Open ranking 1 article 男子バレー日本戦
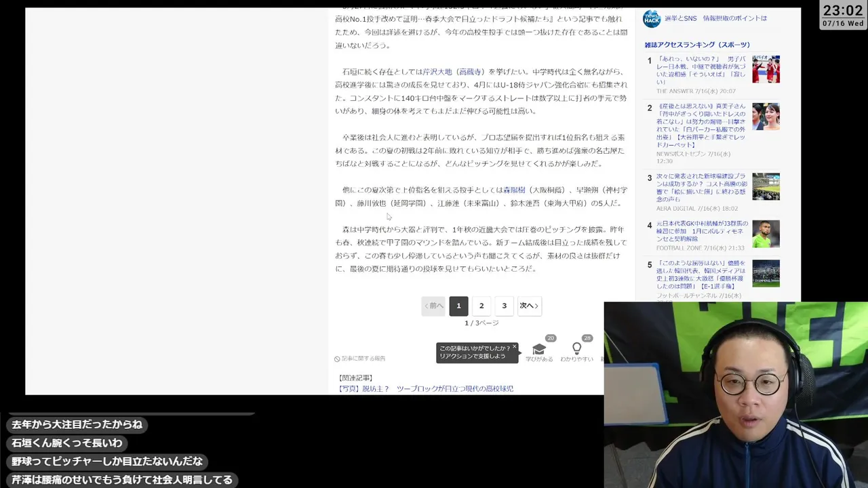The width and height of the screenshot is (868, 488). point(701,70)
